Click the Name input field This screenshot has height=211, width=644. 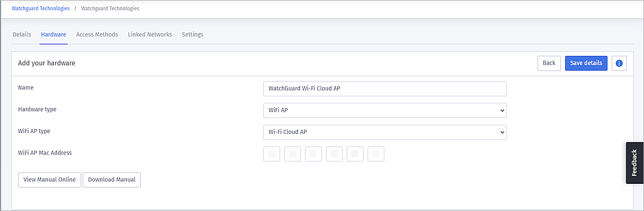[384, 89]
